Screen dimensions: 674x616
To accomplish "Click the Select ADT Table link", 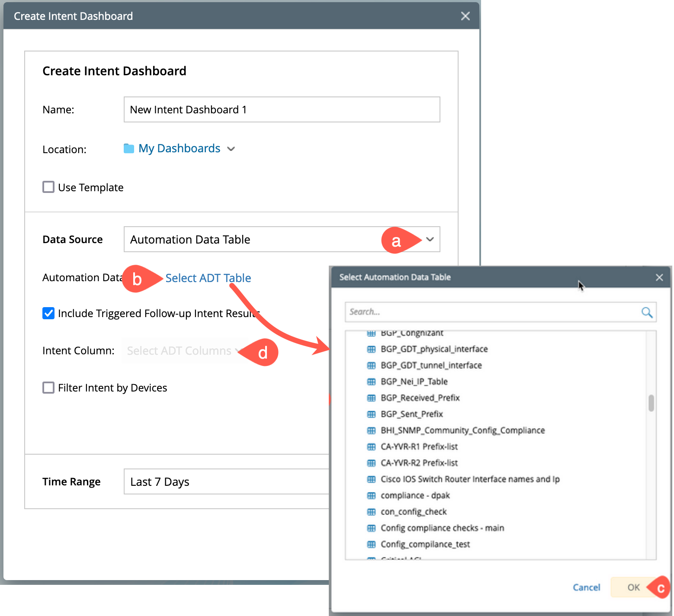I will click(x=208, y=278).
